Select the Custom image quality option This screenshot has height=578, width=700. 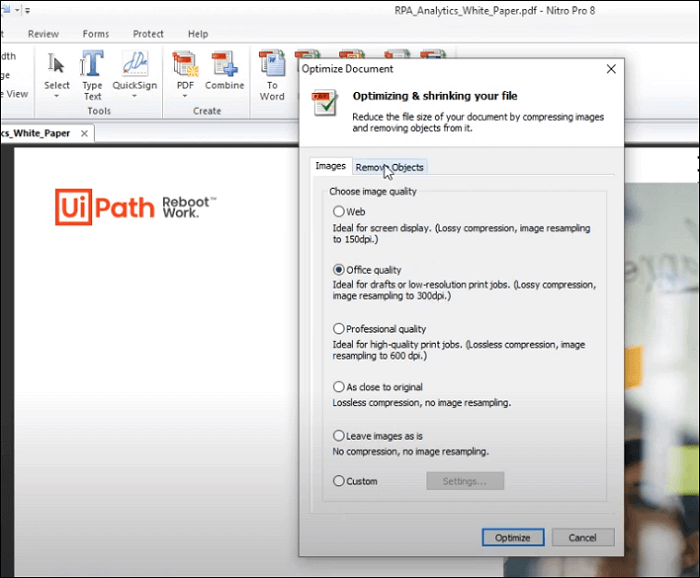pyautogui.click(x=339, y=481)
